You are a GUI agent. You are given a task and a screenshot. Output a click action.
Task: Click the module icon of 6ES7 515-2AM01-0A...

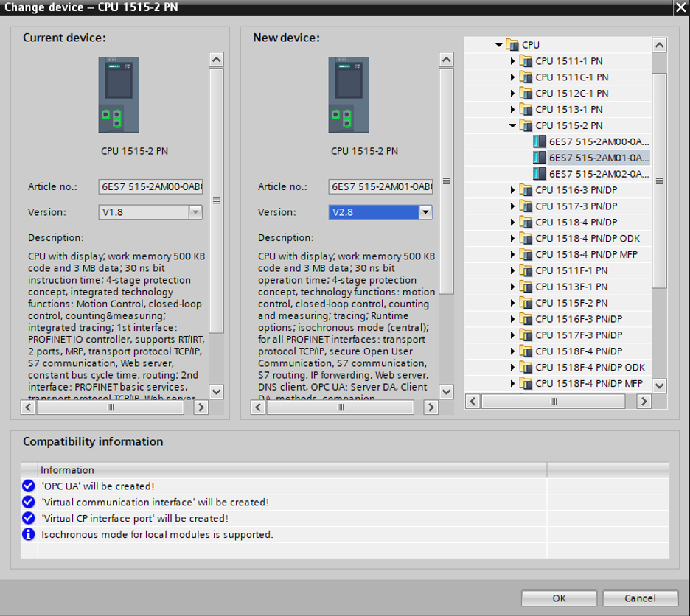(539, 158)
